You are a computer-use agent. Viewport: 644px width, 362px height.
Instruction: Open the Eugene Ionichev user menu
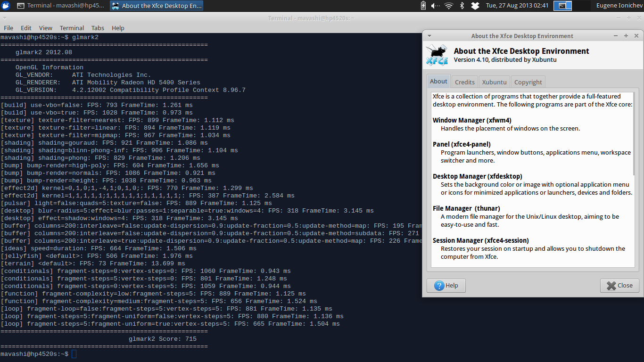click(x=619, y=6)
